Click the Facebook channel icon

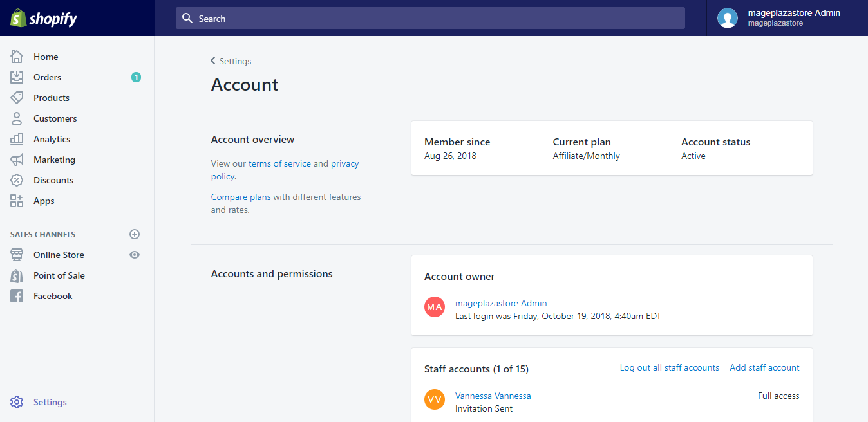click(17, 296)
